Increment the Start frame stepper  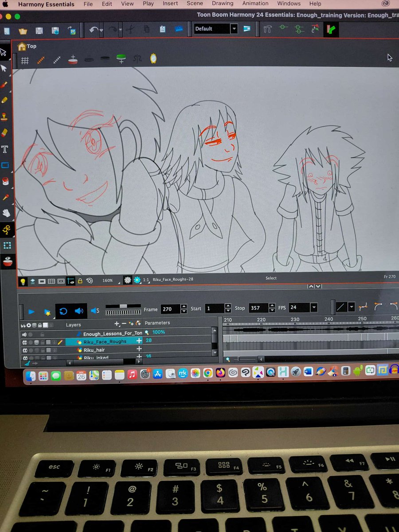point(228,305)
